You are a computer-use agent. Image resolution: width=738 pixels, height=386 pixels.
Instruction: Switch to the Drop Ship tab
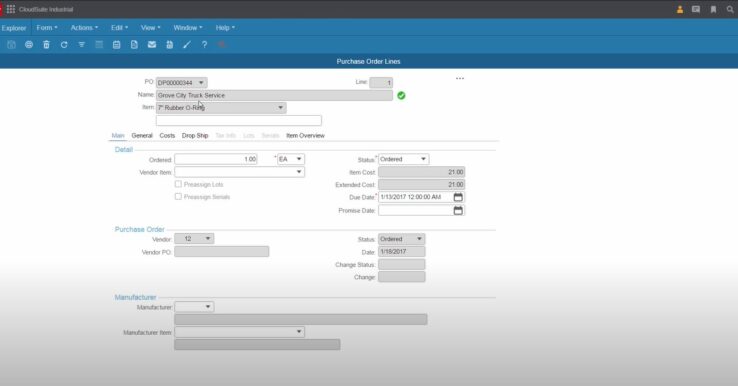[x=195, y=136]
